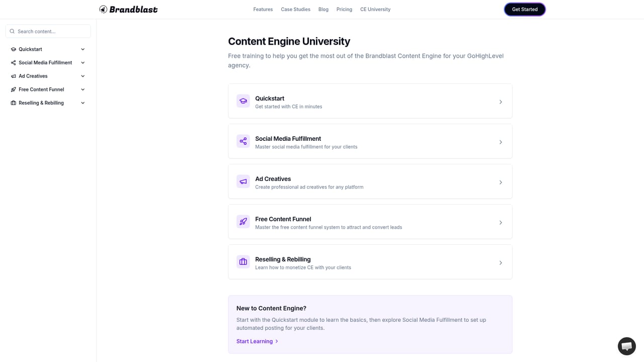Viewport: 644px width, 362px height.
Task: Follow the Start Learning link
Action: (257, 341)
